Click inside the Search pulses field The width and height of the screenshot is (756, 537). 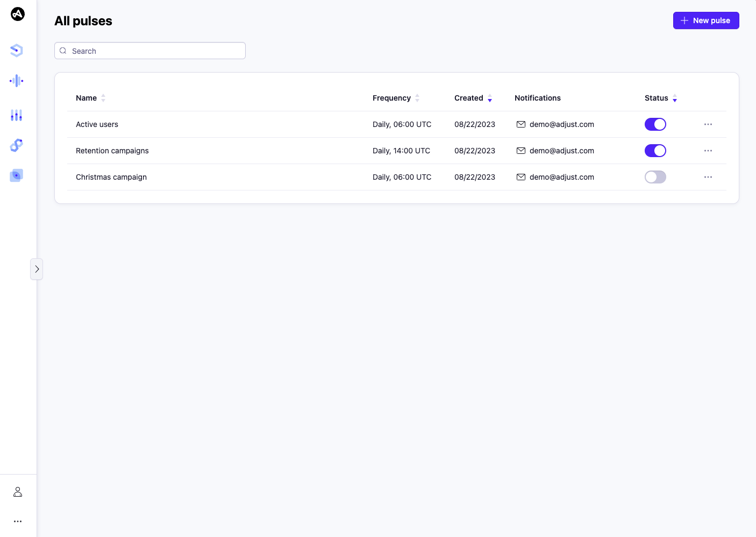149,50
